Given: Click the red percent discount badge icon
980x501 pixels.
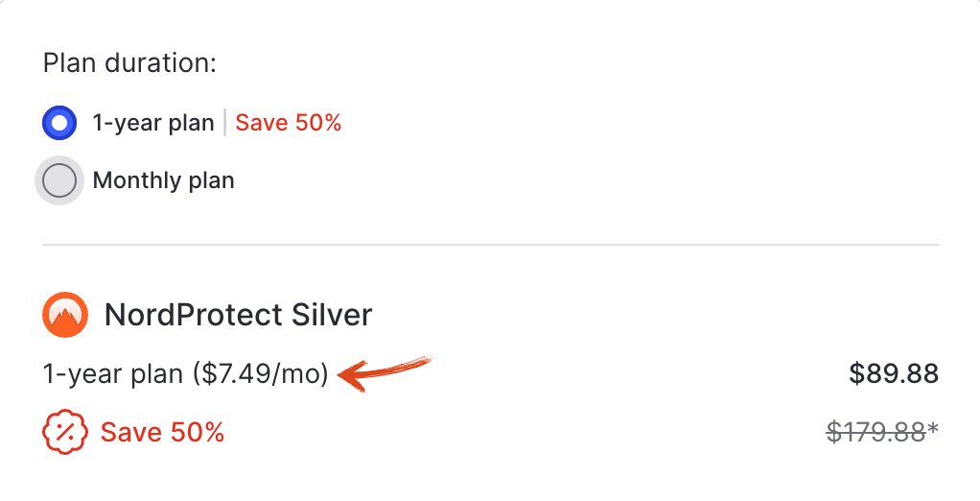Looking at the screenshot, I should (64, 433).
